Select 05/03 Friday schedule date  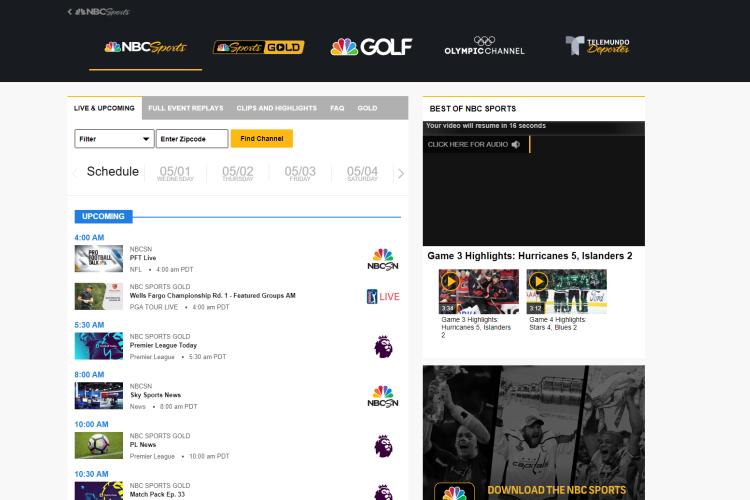[x=300, y=173]
